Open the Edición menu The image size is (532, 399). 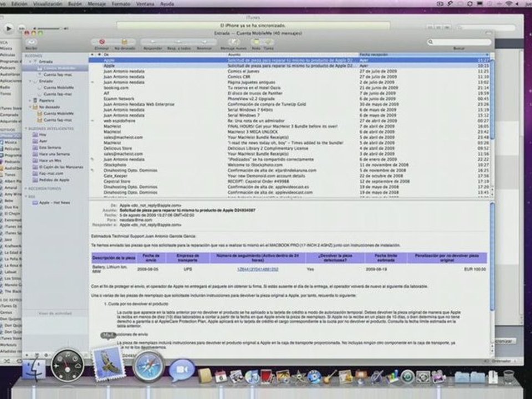pyautogui.click(x=19, y=4)
